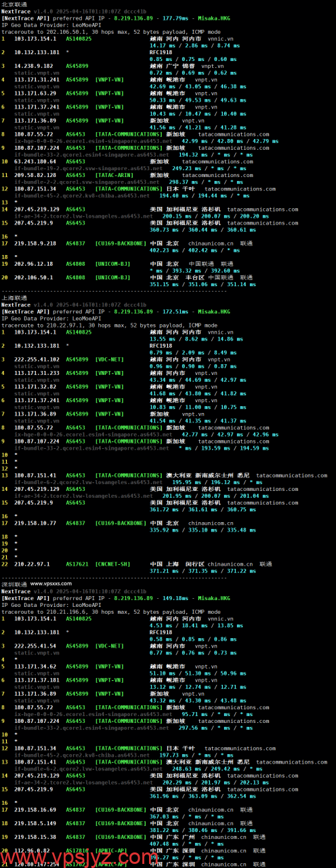Select the IP address 219.158.10.77
Viewport: 336px width, 868px height.
[35, 523]
